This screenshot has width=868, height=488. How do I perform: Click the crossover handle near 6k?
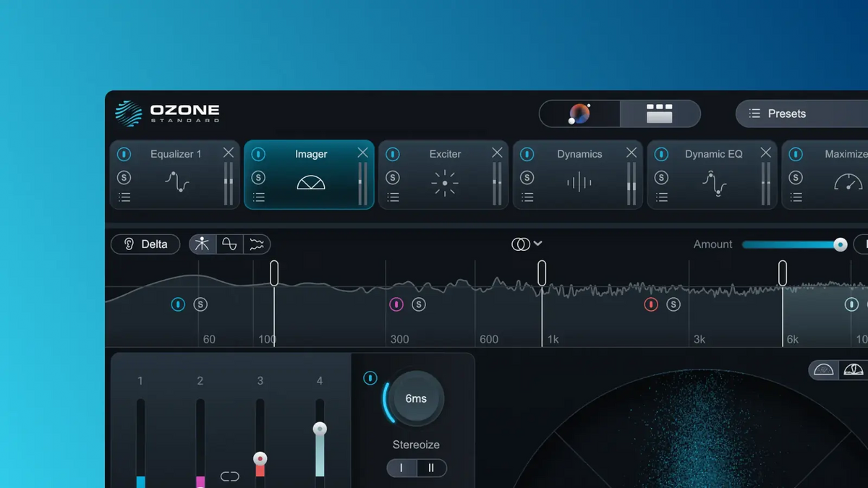point(783,273)
